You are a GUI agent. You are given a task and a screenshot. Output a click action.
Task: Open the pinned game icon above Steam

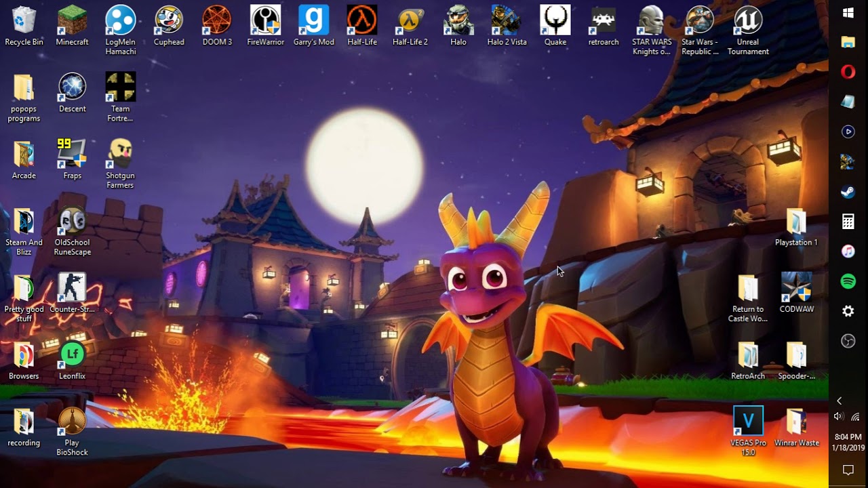848,161
